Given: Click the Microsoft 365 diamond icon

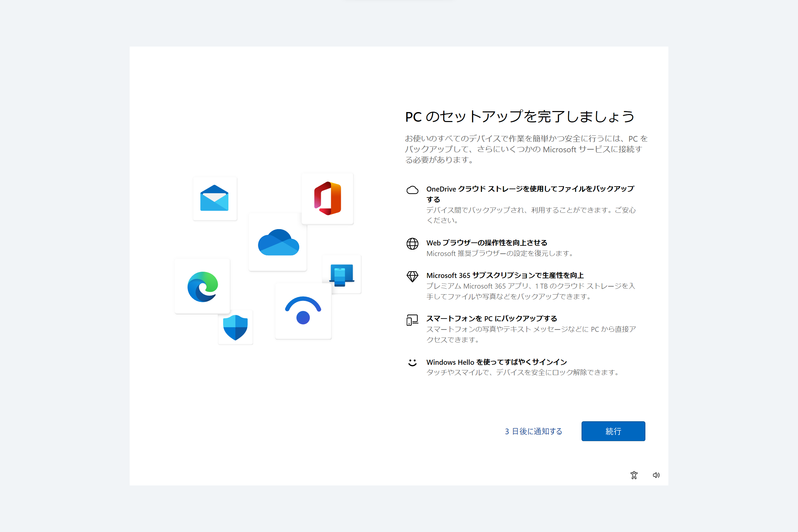Looking at the screenshot, I should pos(413,277).
